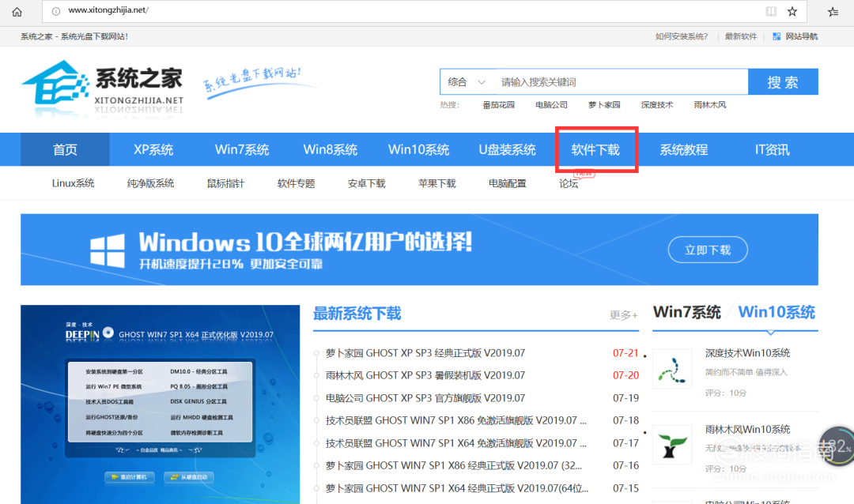This screenshot has height=504, width=854.
Task: Go to 安卓下载 sub-navigation link
Action: click(x=367, y=183)
